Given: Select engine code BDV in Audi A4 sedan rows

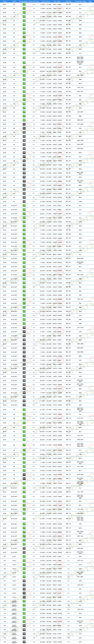Looking at the screenshot, I should 80,84.
